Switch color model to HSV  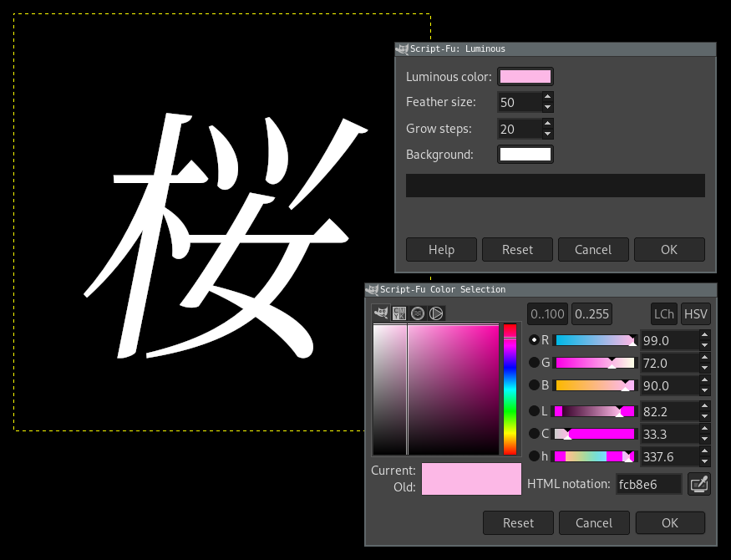pyautogui.click(x=696, y=314)
